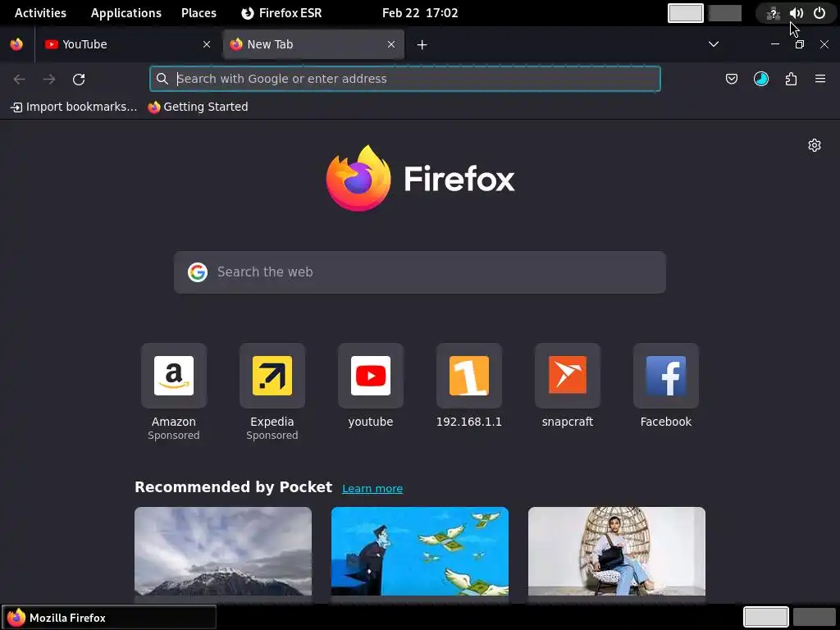
Task: Open the mountain Pocket story thumbnail
Action: coord(223,551)
